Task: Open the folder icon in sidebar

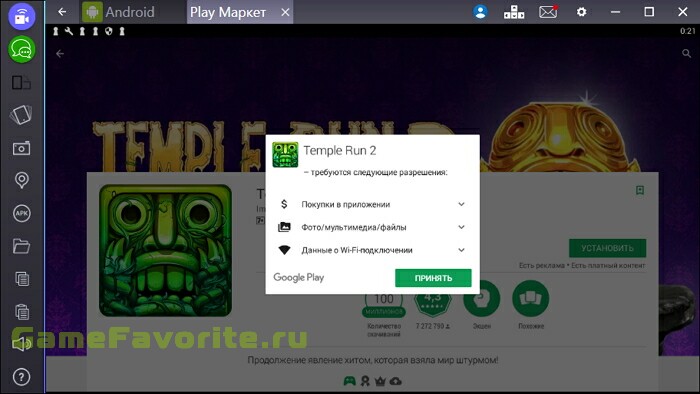Action: pyautogui.click(x=21, y=246)
